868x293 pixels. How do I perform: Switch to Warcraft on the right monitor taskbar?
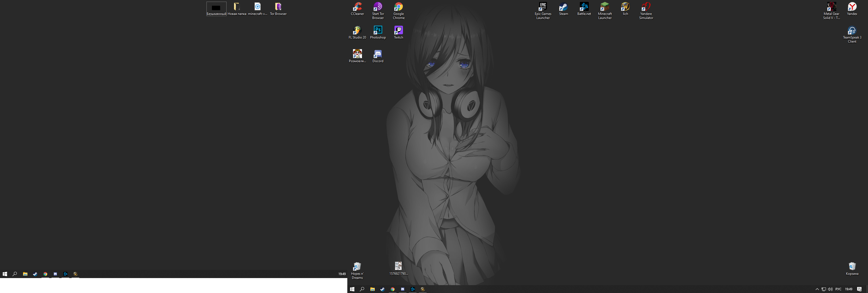(x=423, y=289)
